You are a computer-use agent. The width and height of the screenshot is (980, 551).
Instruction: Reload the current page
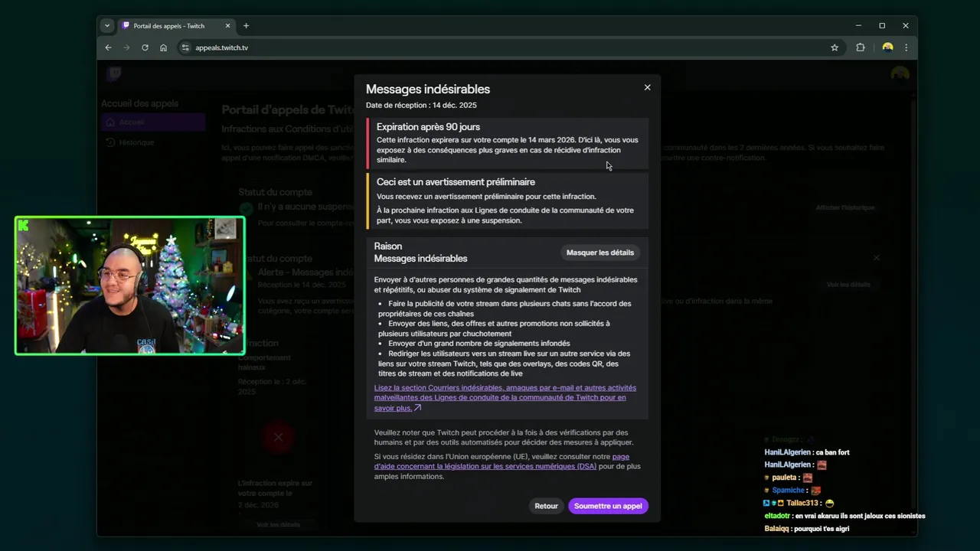(x=145, y=47)
